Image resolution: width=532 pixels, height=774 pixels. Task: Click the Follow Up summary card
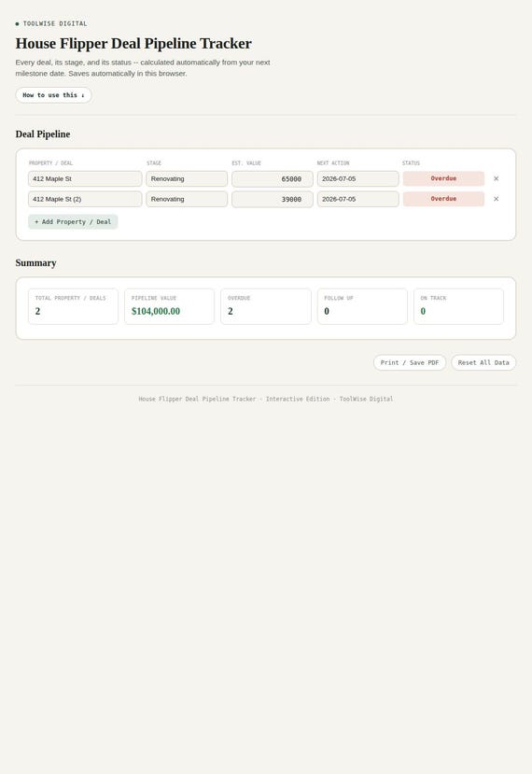point(362,306)
